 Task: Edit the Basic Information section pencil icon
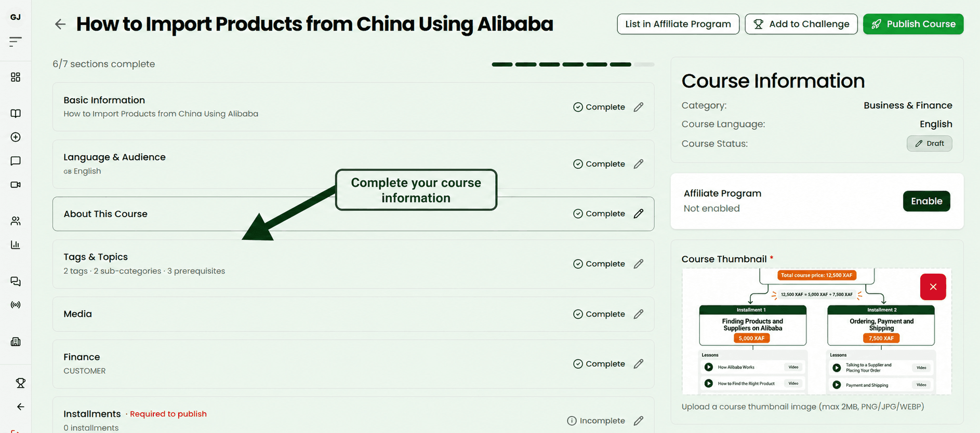(639, 107)
